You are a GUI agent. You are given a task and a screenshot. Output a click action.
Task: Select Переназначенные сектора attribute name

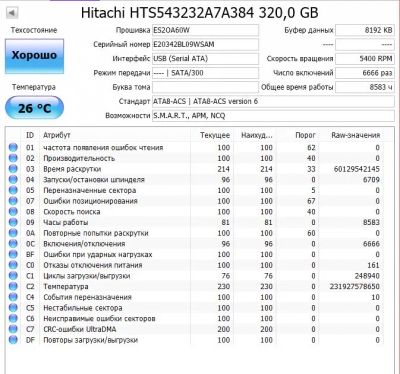(90, 190)
